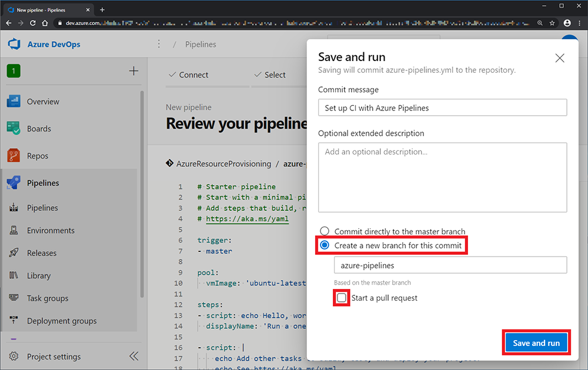Click the Environments menu label
This screenshot has height=370, width=588.
point(51,230)
